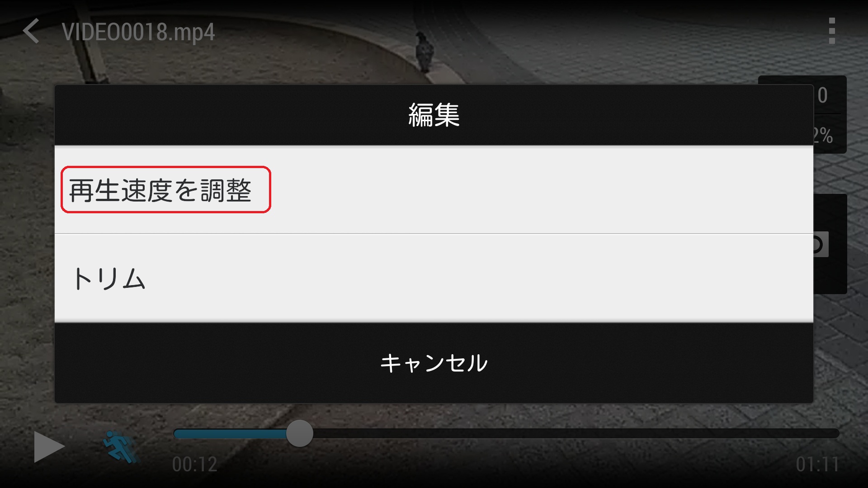Tap the pigeon in the video background
This screenshot has height=488, width=868.
tap(425, 52)
